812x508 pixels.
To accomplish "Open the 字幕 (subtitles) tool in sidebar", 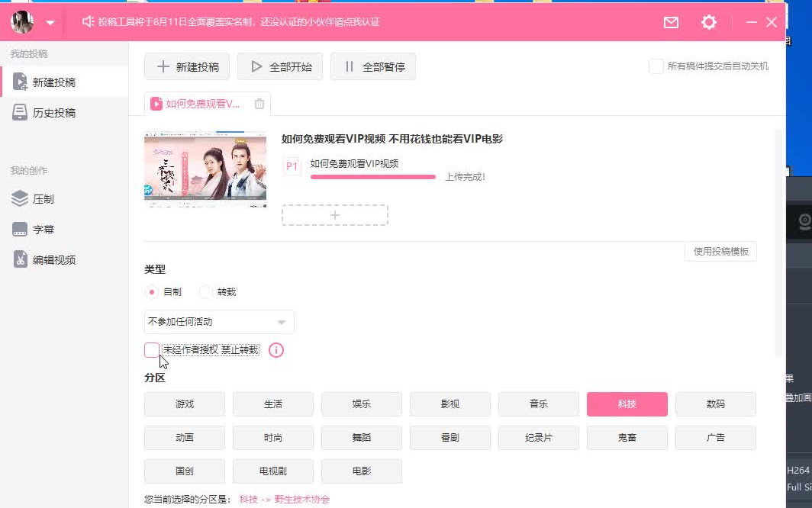I will click(33, 229).
